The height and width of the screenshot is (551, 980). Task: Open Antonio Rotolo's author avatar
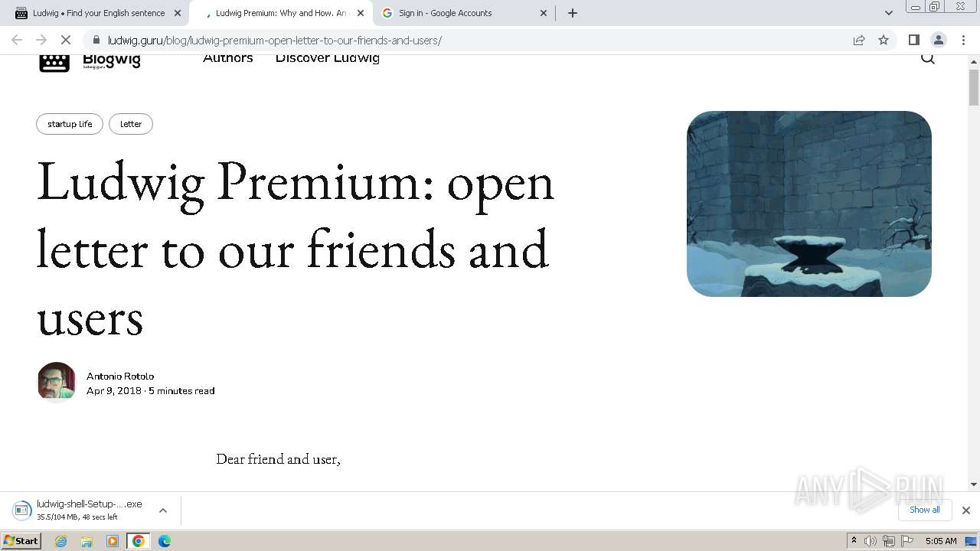57,381
